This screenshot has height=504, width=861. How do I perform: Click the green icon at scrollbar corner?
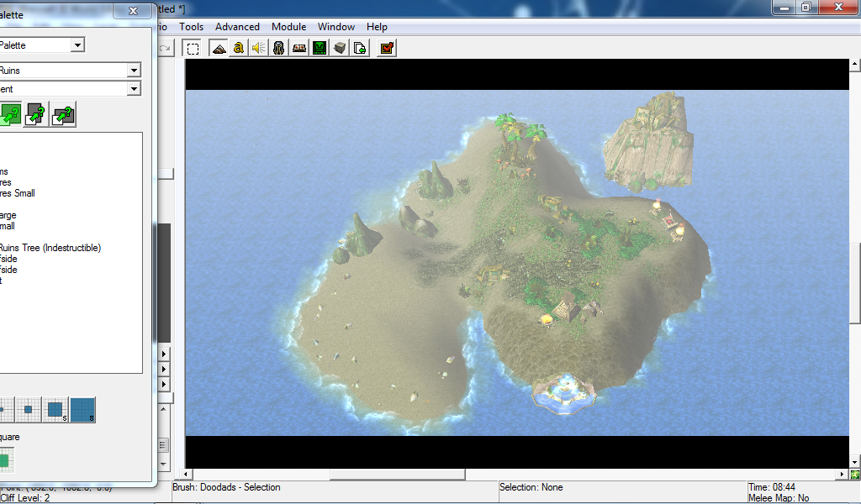tap(855, 475)
